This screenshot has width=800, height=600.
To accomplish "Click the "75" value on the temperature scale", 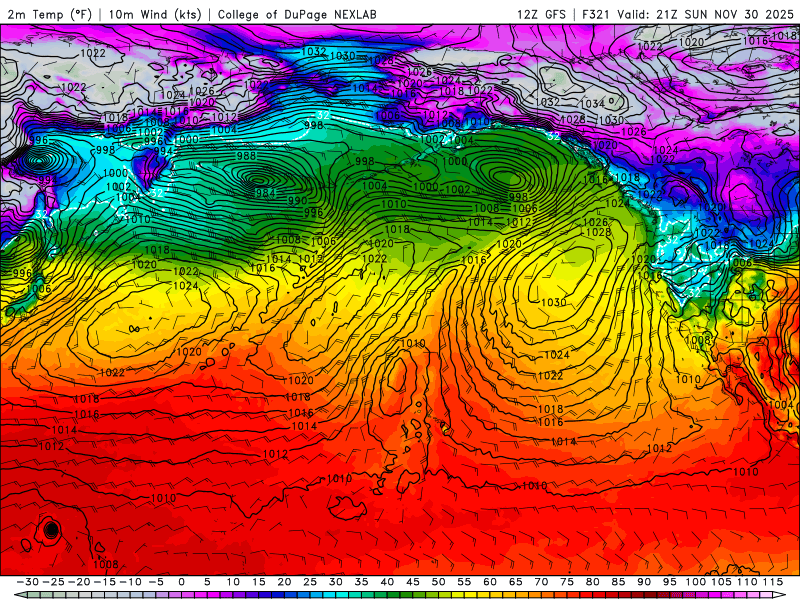I will click(567, 582).
